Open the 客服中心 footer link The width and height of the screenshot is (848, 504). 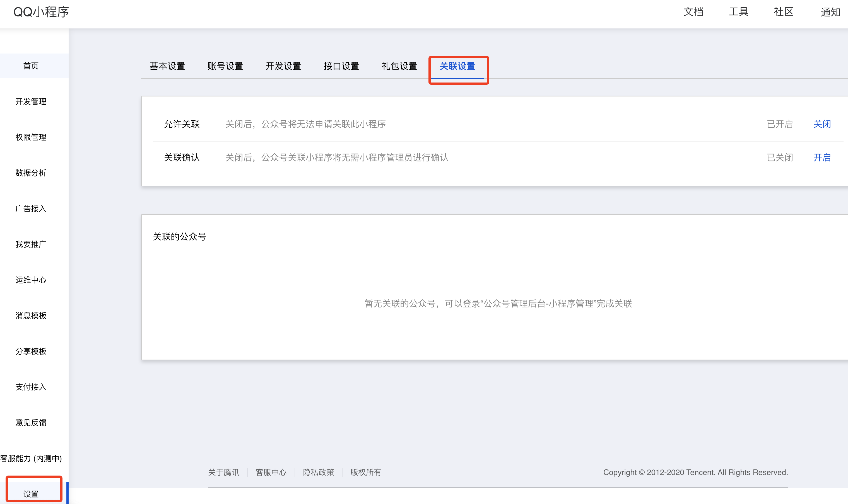pyautogui.click(x=271, y=472)
